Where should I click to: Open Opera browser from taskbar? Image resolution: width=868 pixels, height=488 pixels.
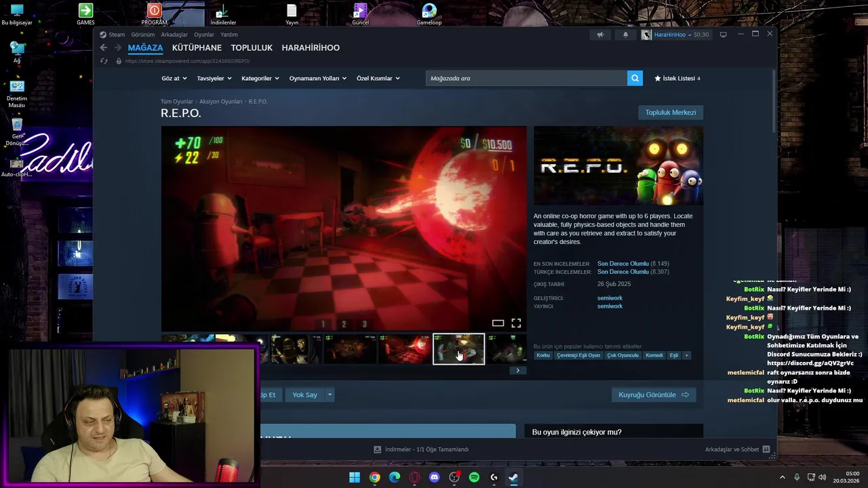point(414,477)
